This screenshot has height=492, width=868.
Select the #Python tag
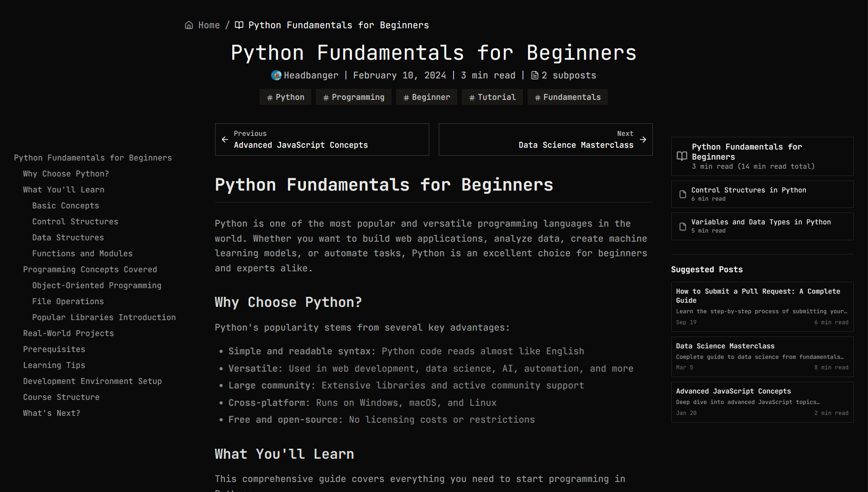point(285,97)
